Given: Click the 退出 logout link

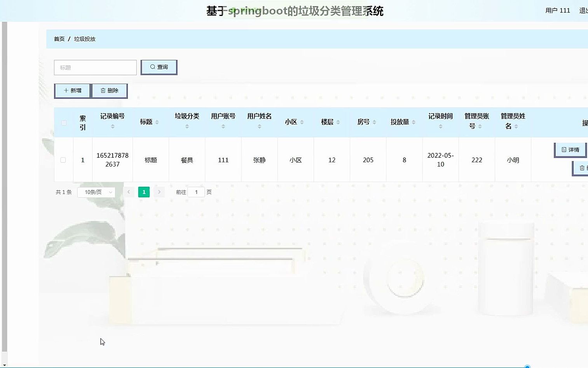Looking at the screenshot, I should click(x=583, y=11).
